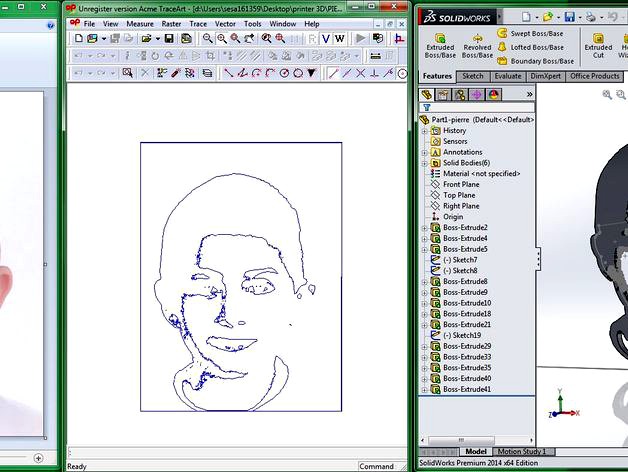628x472 pixels.
Task: Click zoom plus button in left window
Action: tap(38, 458)
